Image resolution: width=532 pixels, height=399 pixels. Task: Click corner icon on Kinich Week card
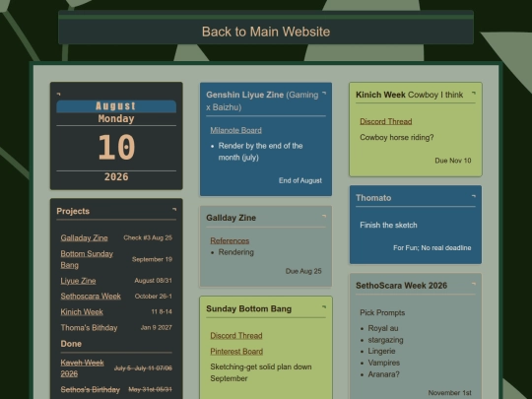coord(474,93)
